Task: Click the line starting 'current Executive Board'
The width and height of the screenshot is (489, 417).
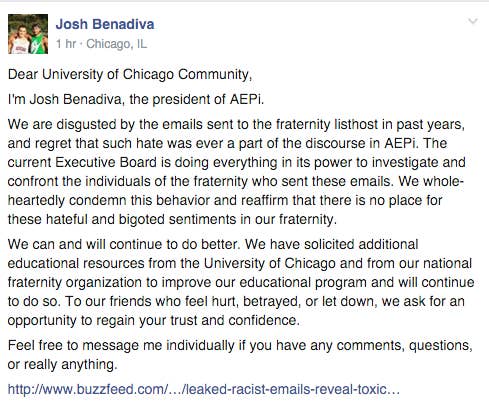Action: pos(237,163)
